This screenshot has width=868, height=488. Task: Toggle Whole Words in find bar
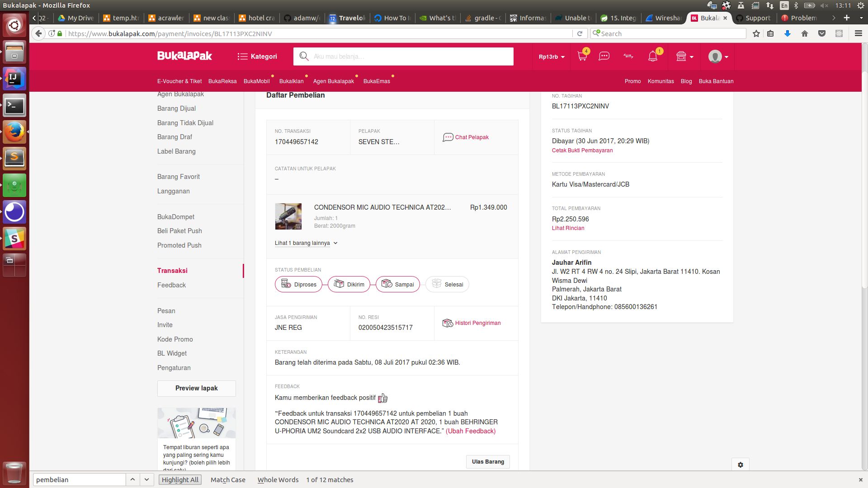tap(278, 480)
